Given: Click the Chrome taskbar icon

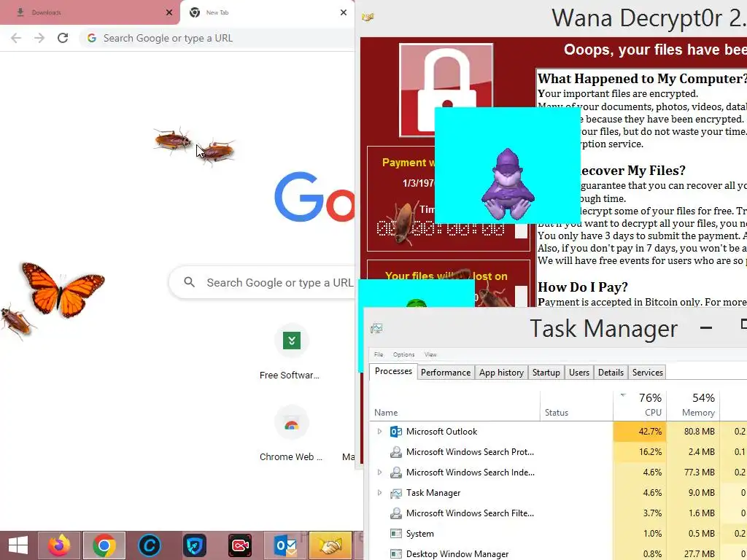Looking at the screenshot, I should tap(104, 545).
